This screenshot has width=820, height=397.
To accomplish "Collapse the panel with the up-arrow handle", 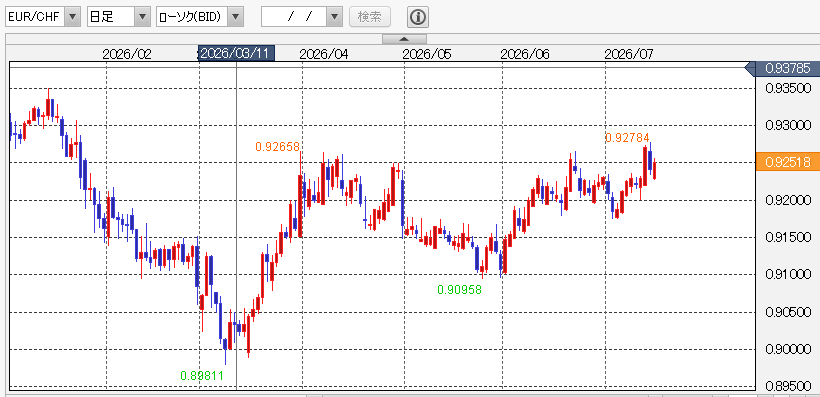I will (x=404, y=39).
